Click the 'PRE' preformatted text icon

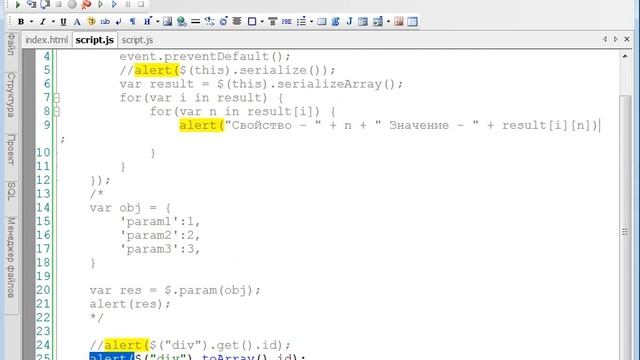click(x=287, y=21)
